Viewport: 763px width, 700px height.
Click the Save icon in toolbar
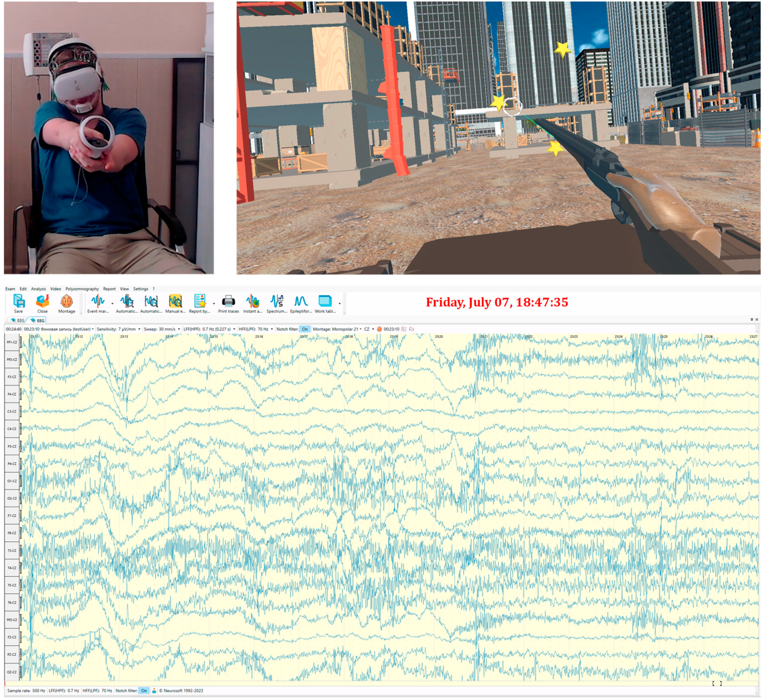[19, 301]
